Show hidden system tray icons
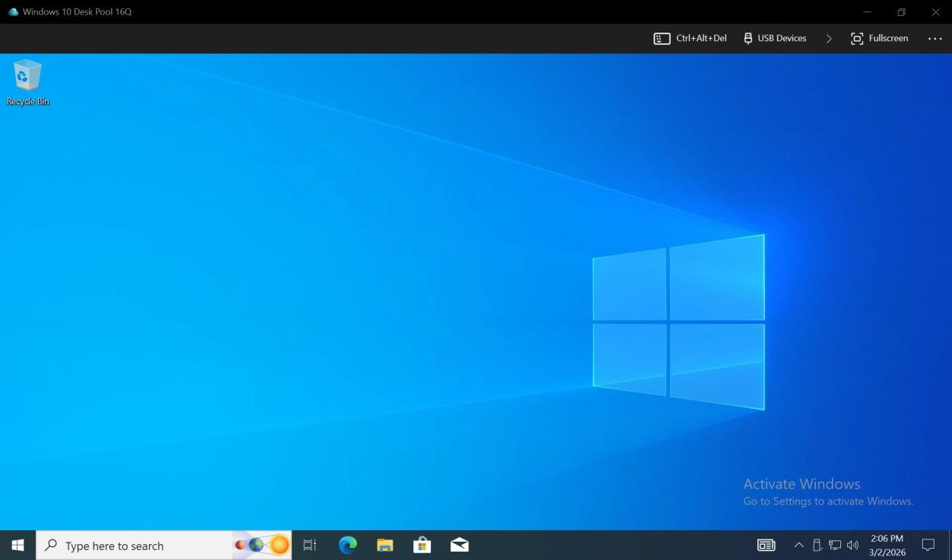The image size is (952, 560). [799, 545]
